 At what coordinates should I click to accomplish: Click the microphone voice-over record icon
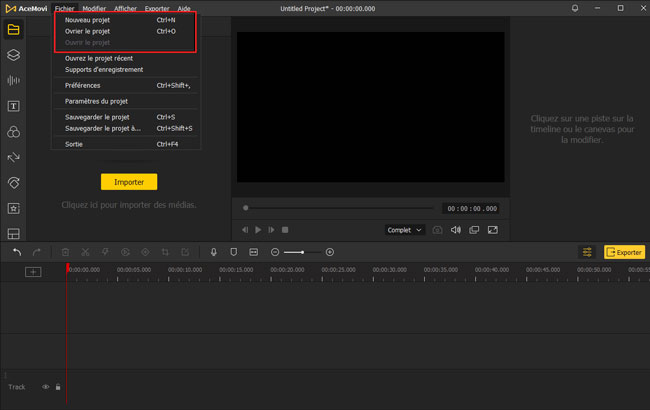(x=213, y=252)
